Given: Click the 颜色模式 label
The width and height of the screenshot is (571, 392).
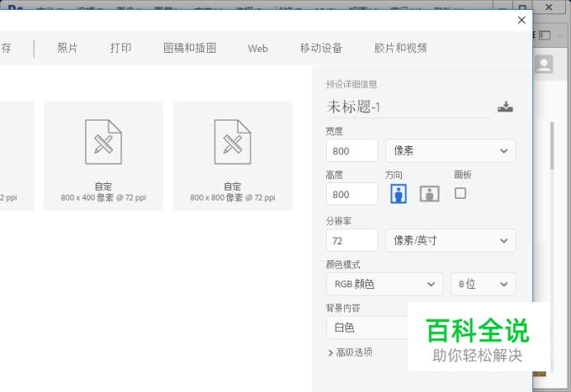Looking at the screenshot, I should 343,264.
